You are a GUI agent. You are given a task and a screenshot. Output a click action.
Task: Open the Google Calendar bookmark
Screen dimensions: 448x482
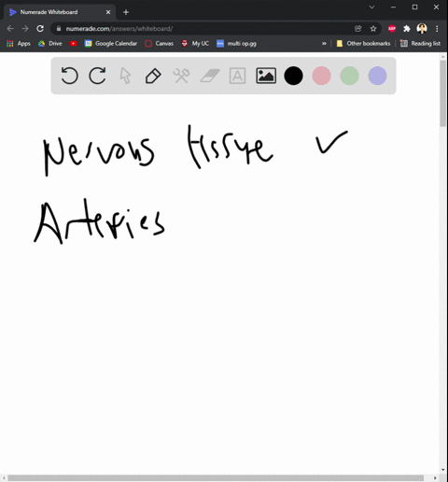pyautogui.click(x=111, y=44)
